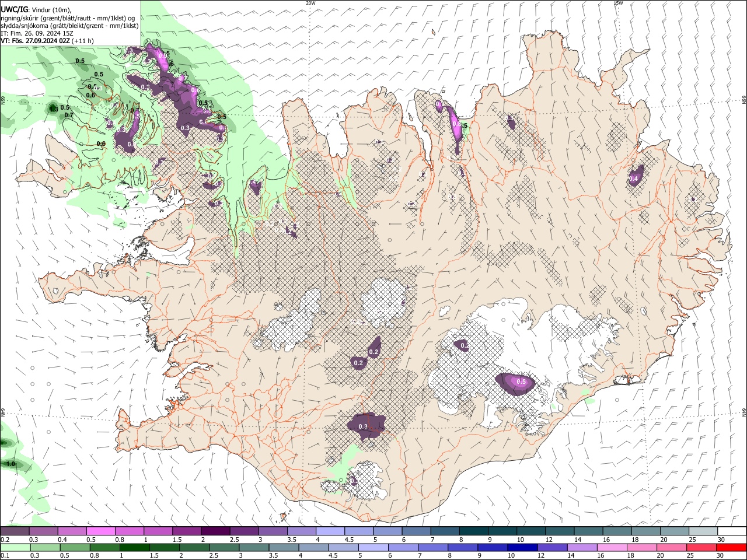This screenshot has width=747, height=560.
Task: Click the "0.3" snow value in southern highlands
Action: 363,426
